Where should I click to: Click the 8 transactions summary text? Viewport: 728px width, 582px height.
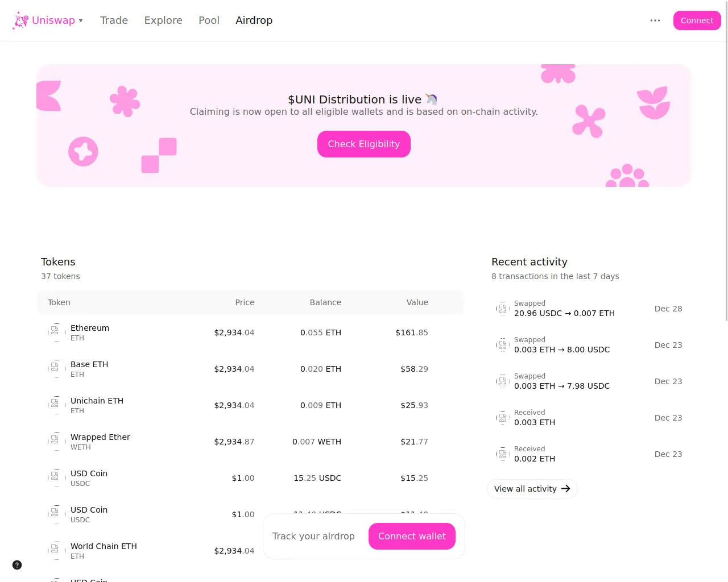[x=555, y=276]
